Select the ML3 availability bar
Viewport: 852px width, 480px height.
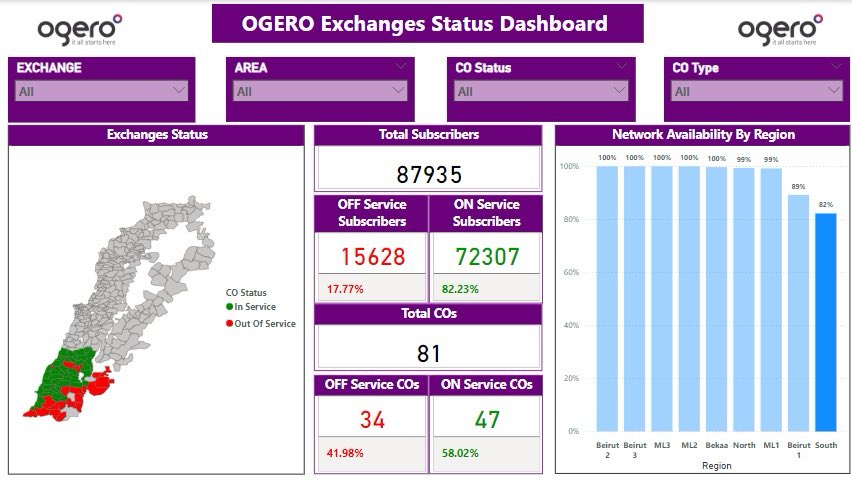662,298
